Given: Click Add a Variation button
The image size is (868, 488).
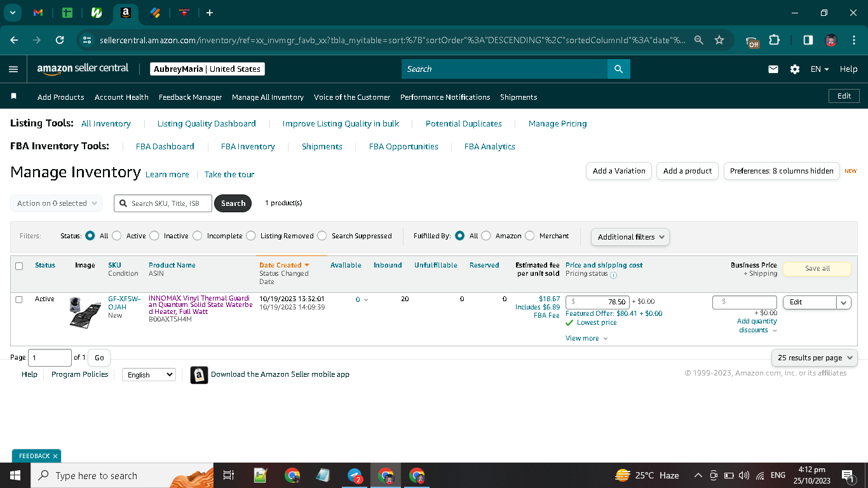Looking at the screenshot, I should point(619,171).
